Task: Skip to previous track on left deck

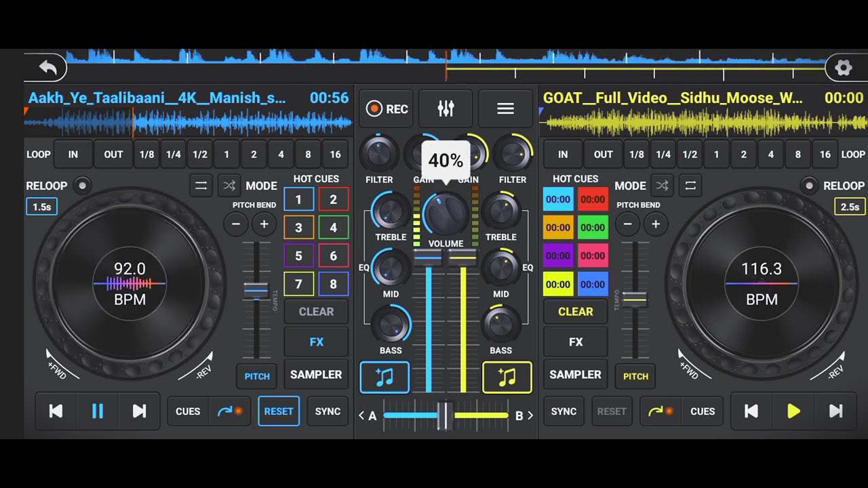Action: 56,411
